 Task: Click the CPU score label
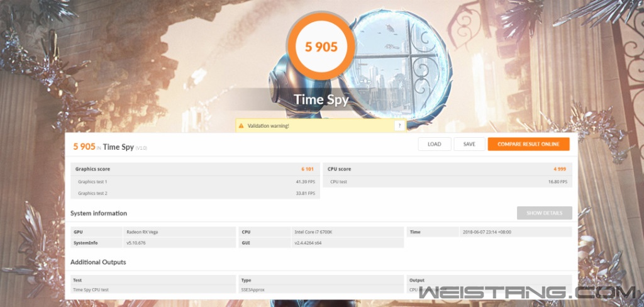(x=339, y=169)
